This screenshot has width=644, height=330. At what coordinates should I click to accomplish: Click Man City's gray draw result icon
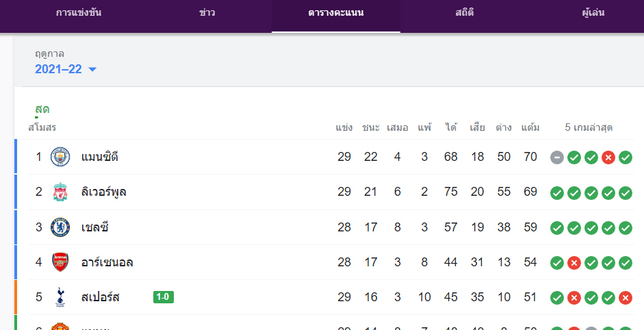point(557,158)
